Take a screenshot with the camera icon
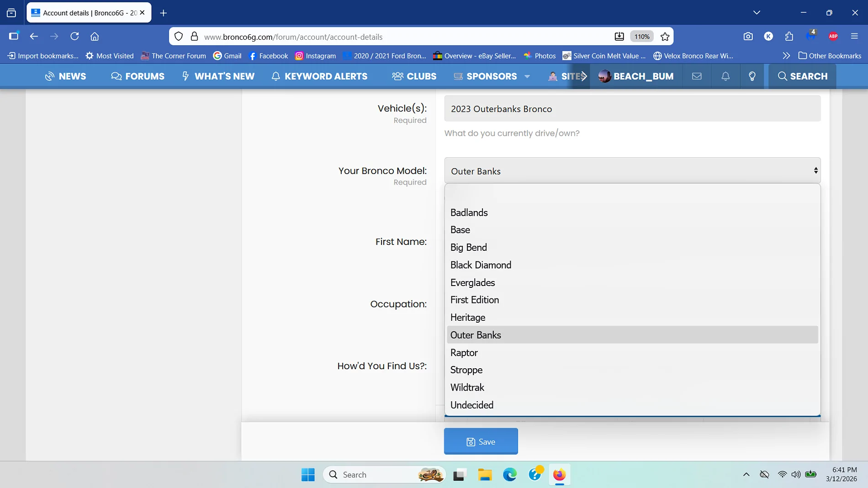Viewport: 868px width, 488px height. pyautogui.click(x=748, y=37)
